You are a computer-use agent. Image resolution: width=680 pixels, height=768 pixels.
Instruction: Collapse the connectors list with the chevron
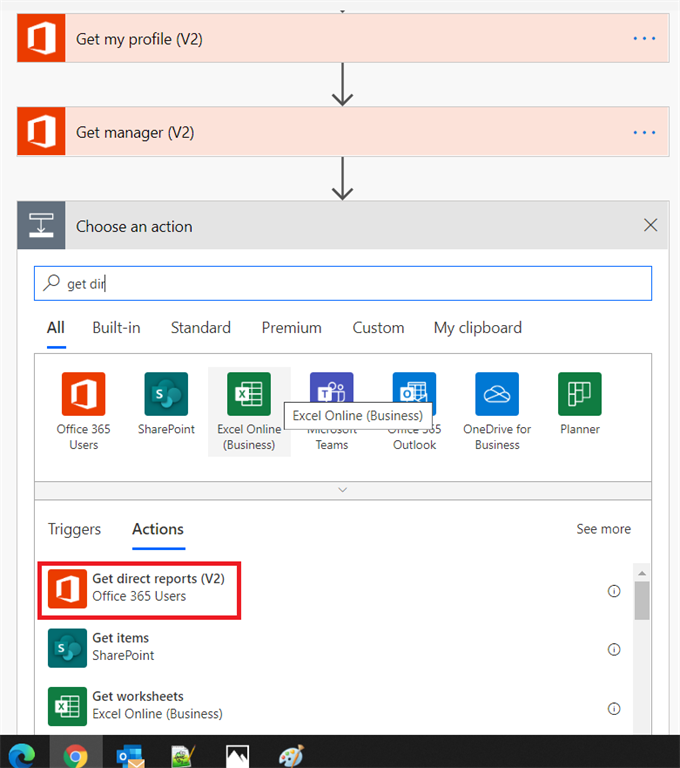pos(343,490)
